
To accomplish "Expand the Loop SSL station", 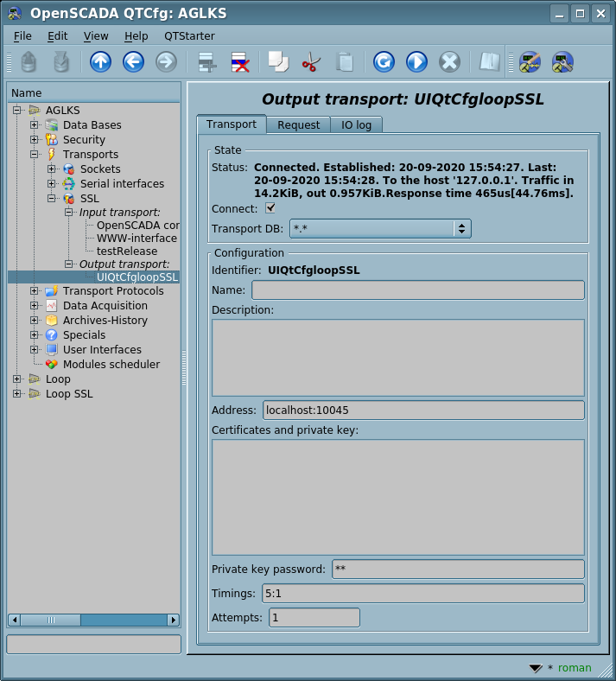I will pyautogui.click(x=17, y=394).
